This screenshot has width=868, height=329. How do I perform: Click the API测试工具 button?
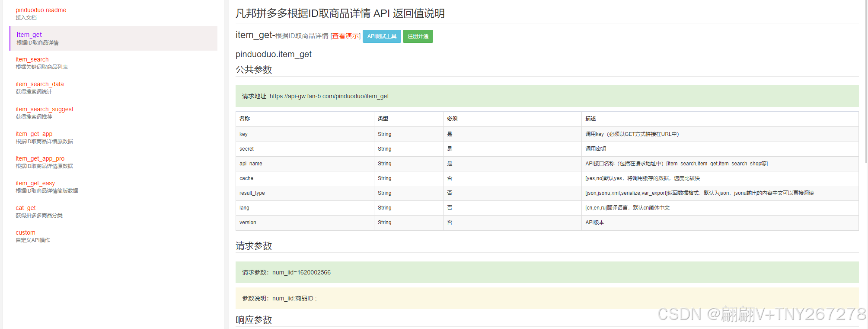pos(382,36)
